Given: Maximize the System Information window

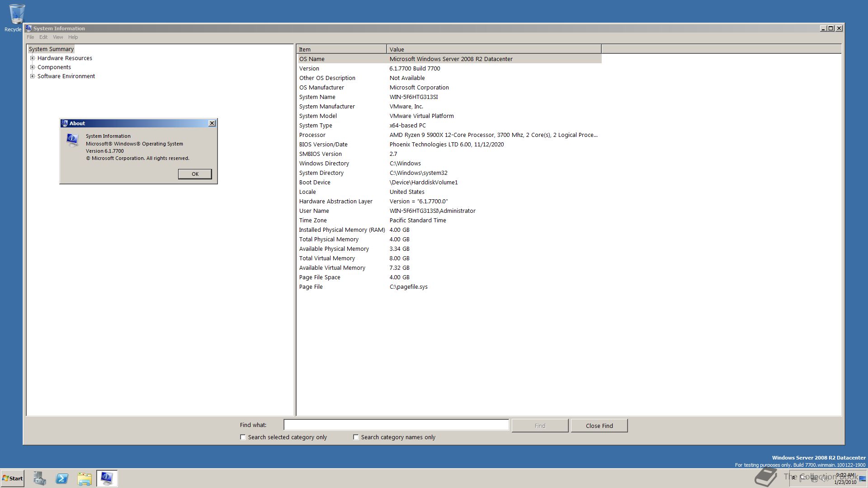Looking at the screenshot, I should click(830, 28).
